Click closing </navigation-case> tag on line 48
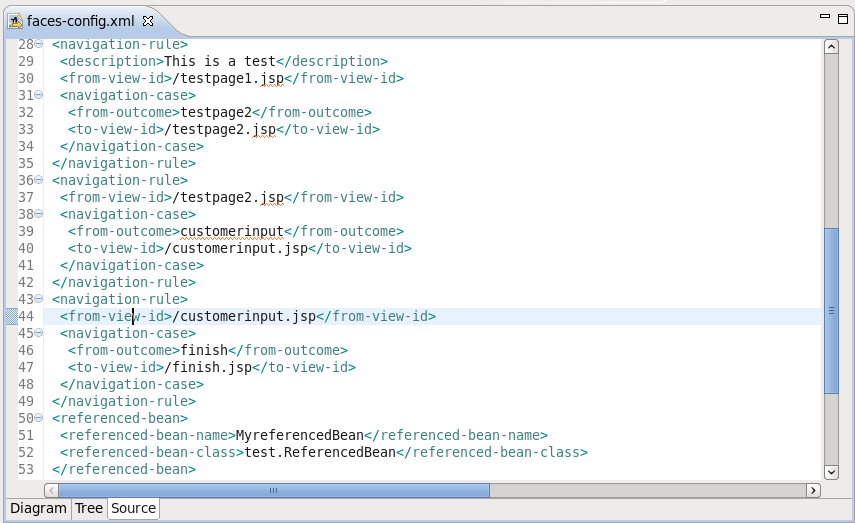The image size is (855, 523). (132, 384)
